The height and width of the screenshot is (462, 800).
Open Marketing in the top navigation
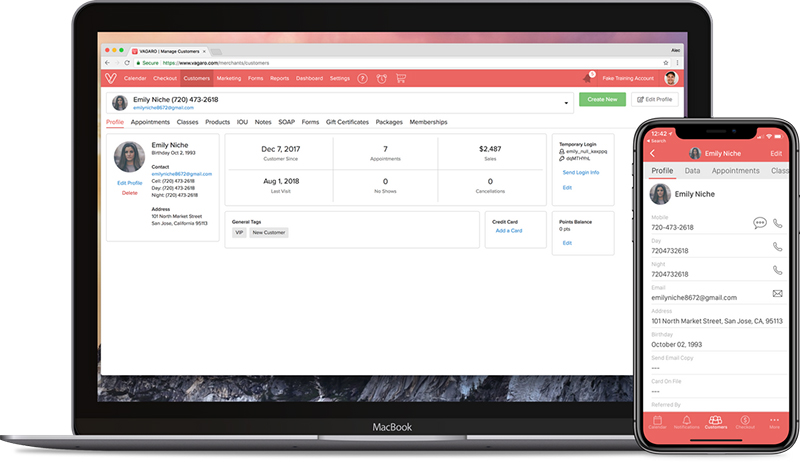(229, 79)
